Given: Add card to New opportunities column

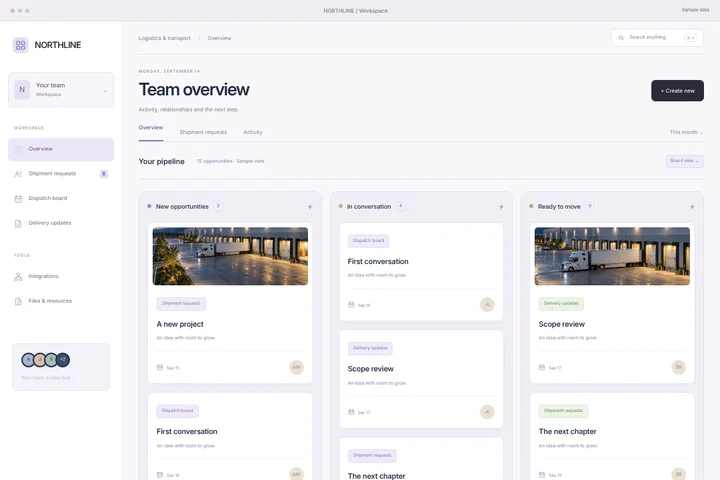Looking at the screenshot, I should pos(310,207).
